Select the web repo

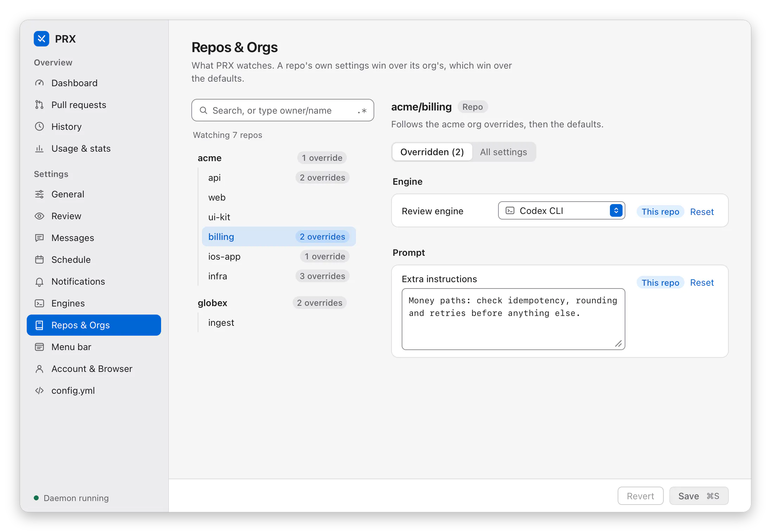(x=279, y=197)
